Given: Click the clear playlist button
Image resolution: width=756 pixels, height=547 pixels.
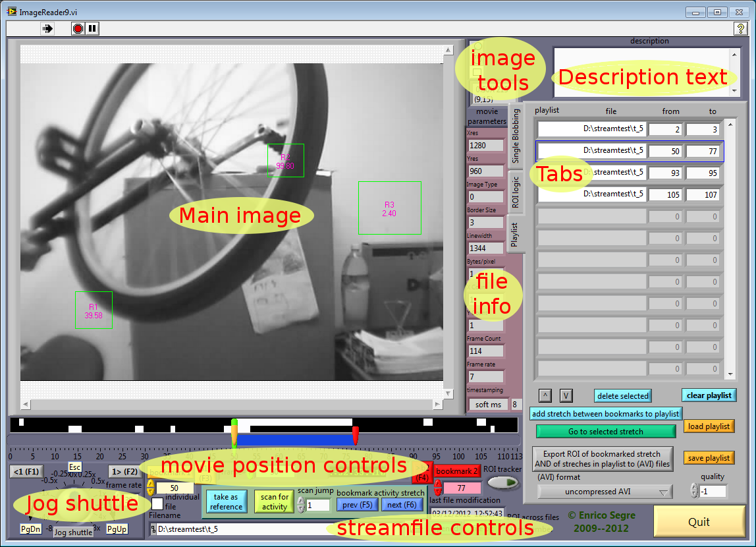Looking at the screenshot, I should (x=709, y=395).
